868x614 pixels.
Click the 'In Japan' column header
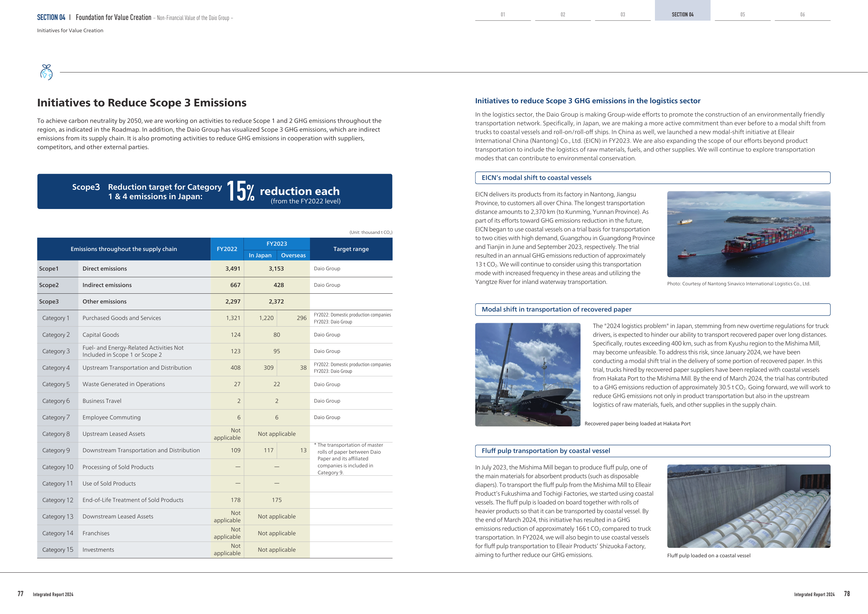pyautogui.click(x=260, y=255)
